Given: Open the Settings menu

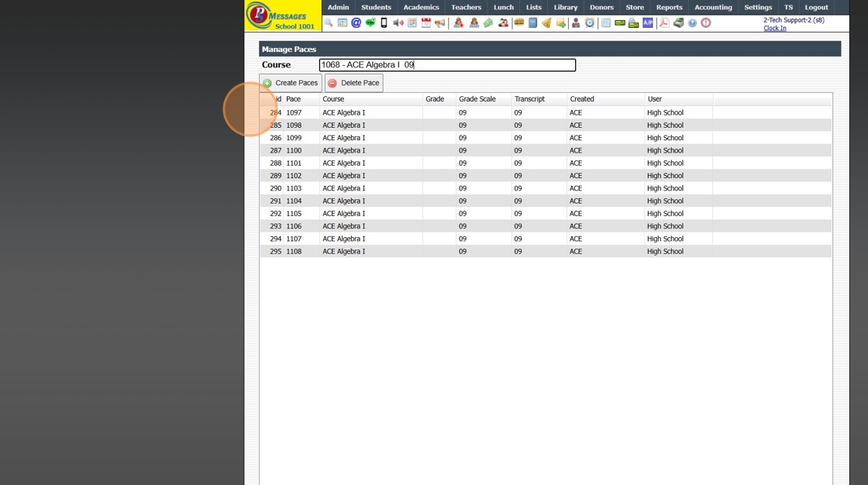Looking at the screenshot, I should pos(758,7).
